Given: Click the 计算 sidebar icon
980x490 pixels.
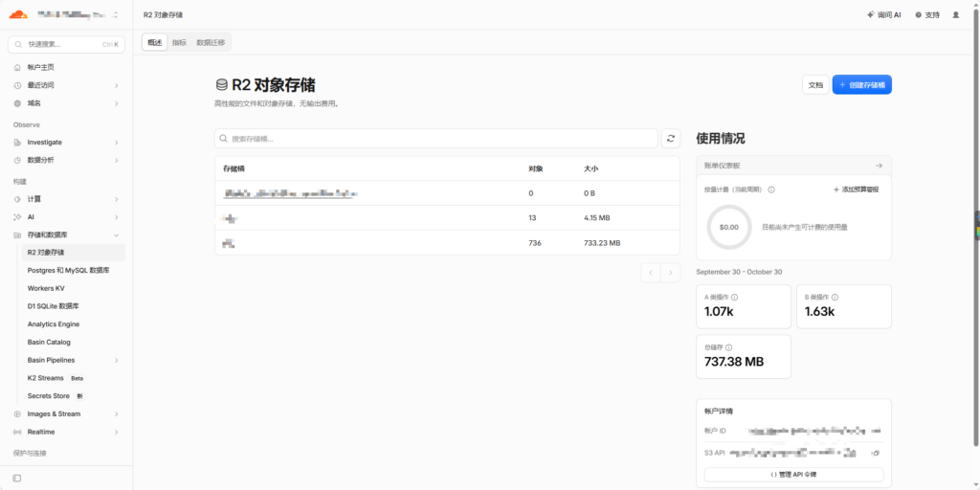Looking at the screenshot, I should (x=17, y=199).
